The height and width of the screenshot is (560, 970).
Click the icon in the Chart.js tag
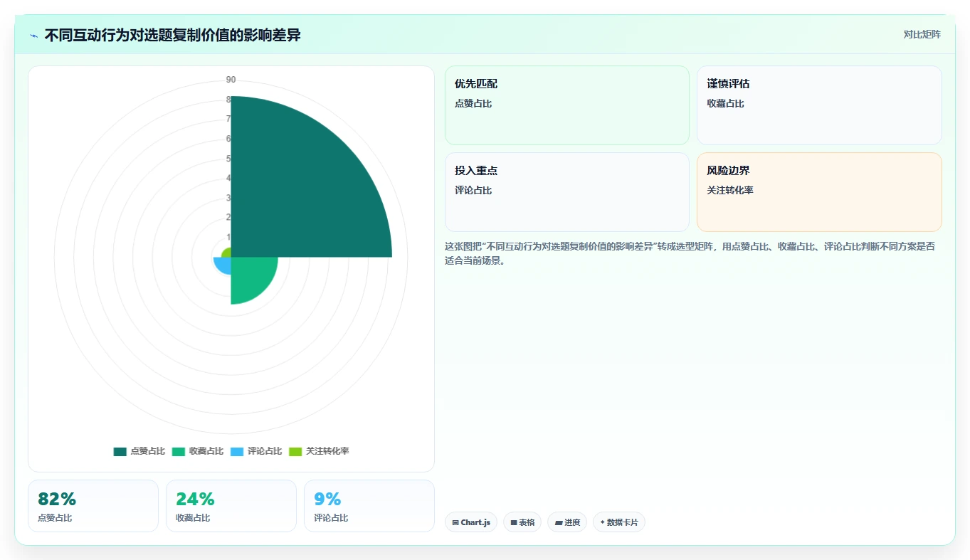pyautogui.click(x=455, y=523)
